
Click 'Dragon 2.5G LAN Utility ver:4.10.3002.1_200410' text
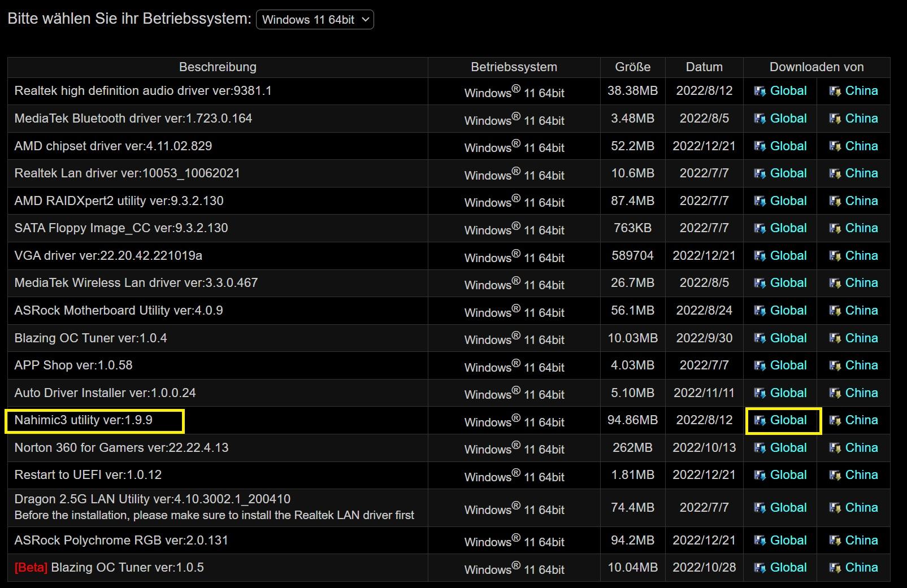(153, 499)
